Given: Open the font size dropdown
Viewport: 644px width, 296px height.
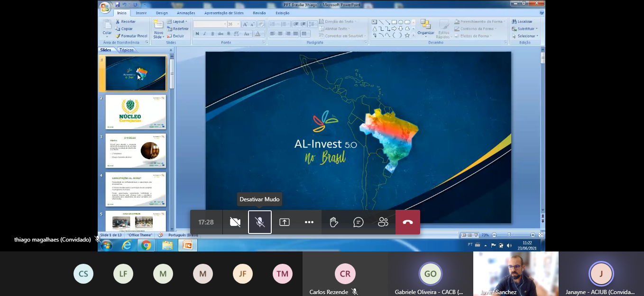Looking at the screenshot, I should tap(237, 24).
